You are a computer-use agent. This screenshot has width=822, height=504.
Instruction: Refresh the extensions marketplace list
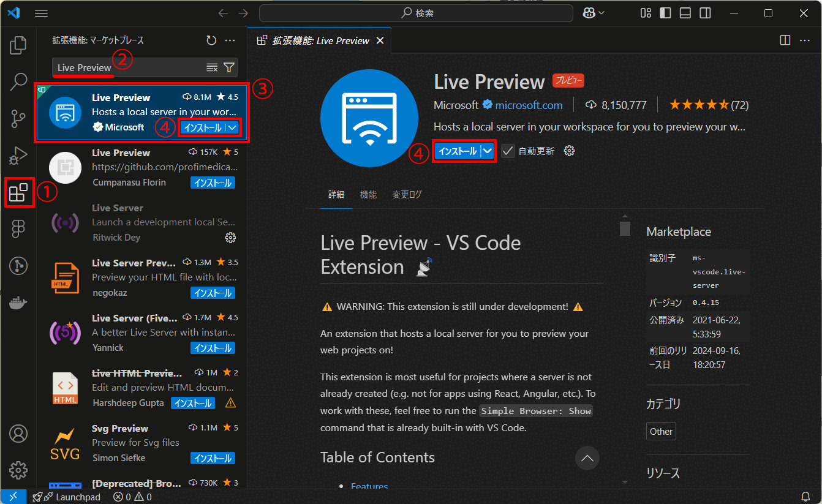[x=211, y=40]
